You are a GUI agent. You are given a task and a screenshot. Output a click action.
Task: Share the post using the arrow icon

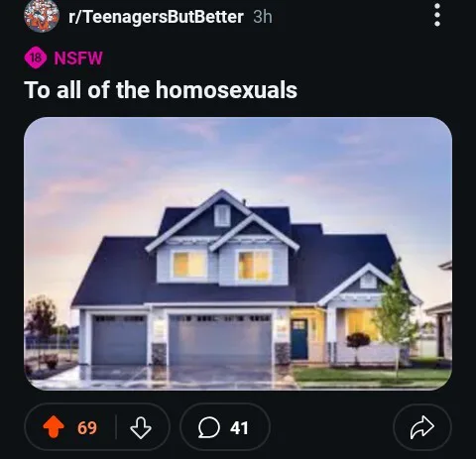point(421,427)
